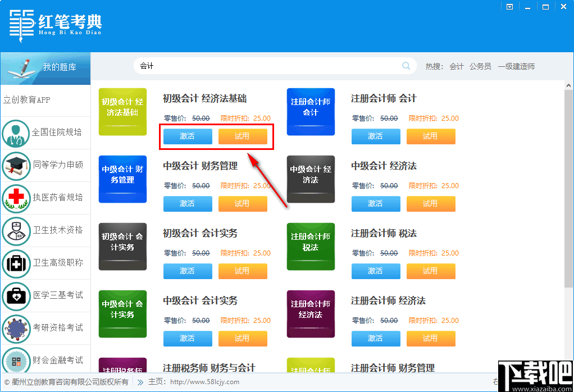Image resolution: width=574 pixels, height=392 pixels.
Task: Activate 中级会计 经济法 with 激活
Action: click(x=376, y=203)
